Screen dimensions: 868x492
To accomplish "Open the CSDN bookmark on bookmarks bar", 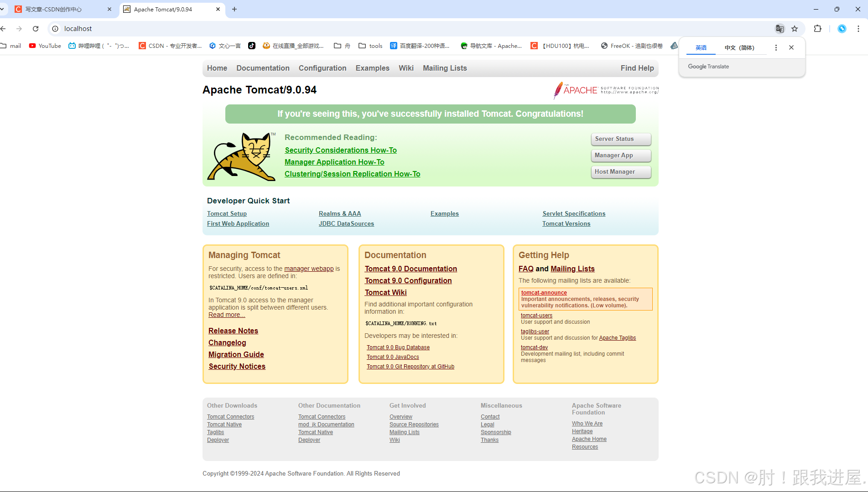I will point(170,46).
